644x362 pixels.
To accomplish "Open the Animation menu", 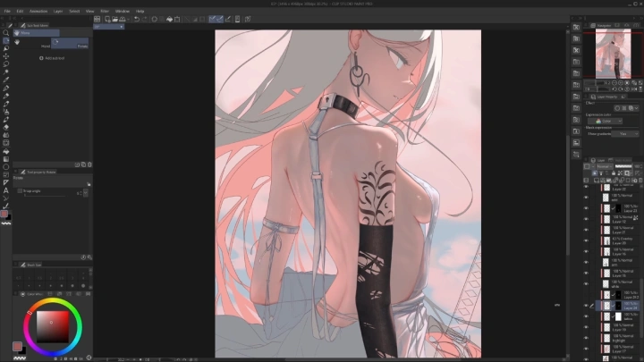I will 38,11.
